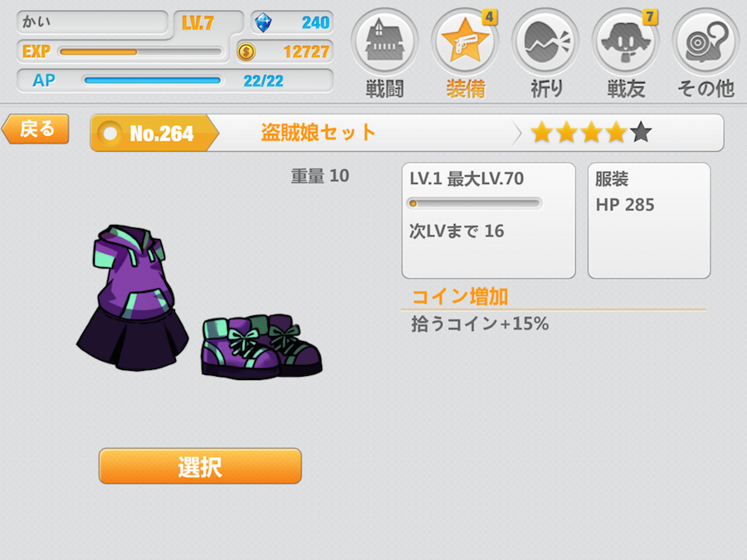Tap the purple sneakers image
The image size is (747, 560).
(x=261, y=346)
